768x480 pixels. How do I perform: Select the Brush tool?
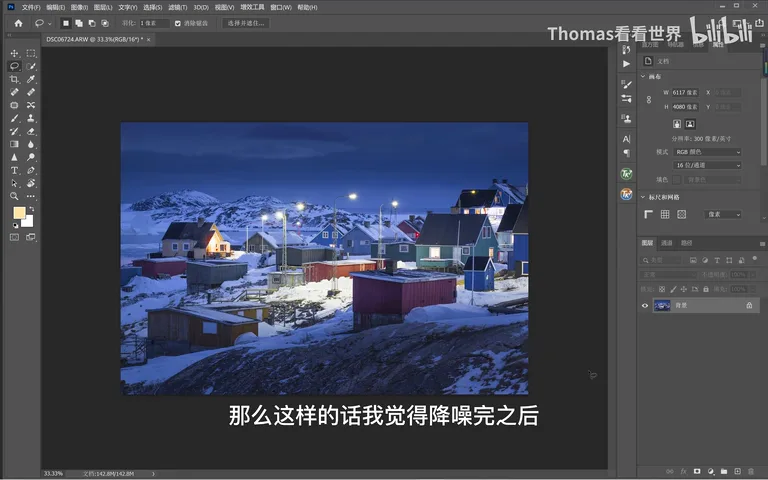coord(14,118)
